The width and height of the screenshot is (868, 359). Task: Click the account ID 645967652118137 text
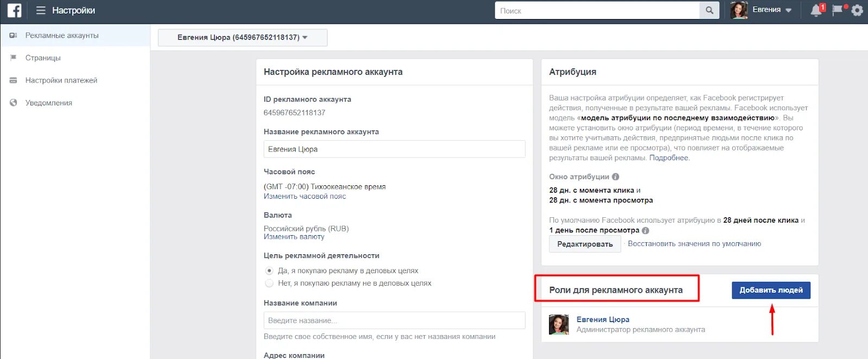coord(295,112)
